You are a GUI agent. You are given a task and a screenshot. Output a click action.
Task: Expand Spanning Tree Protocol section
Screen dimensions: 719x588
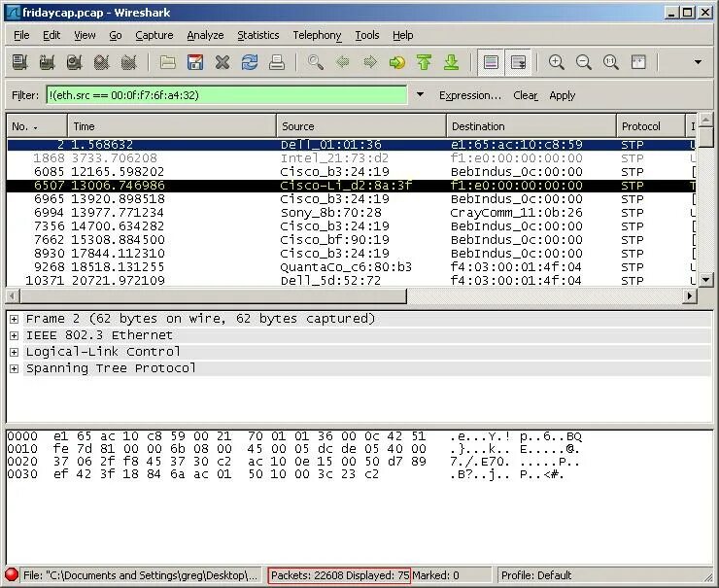click(x=14, y=368)
